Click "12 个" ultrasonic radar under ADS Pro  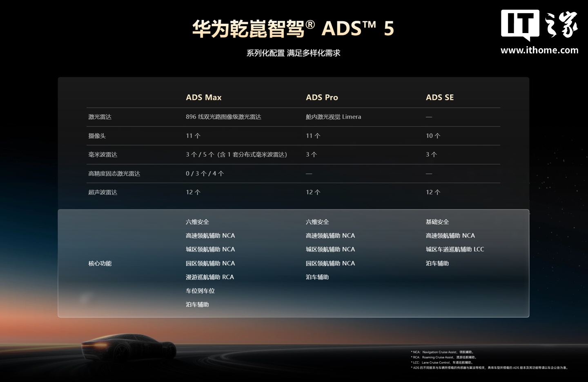[x=313, y=192]
